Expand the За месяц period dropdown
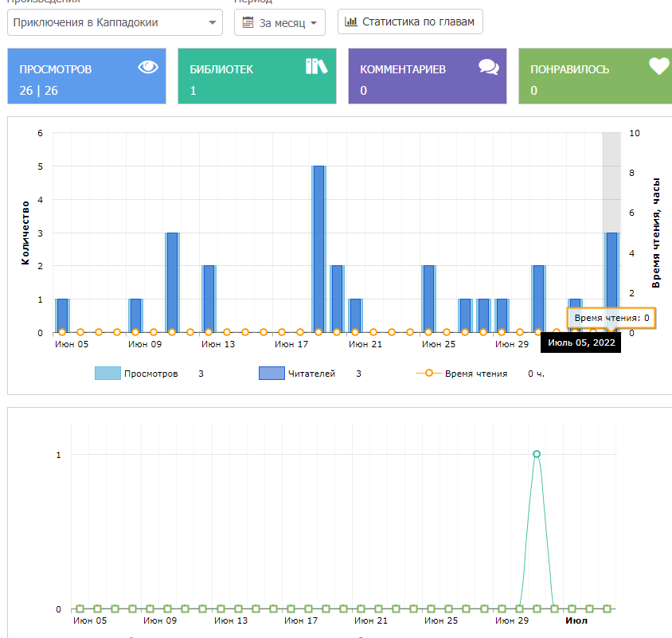This screenshot has width=672, height=638. point(279,23)
